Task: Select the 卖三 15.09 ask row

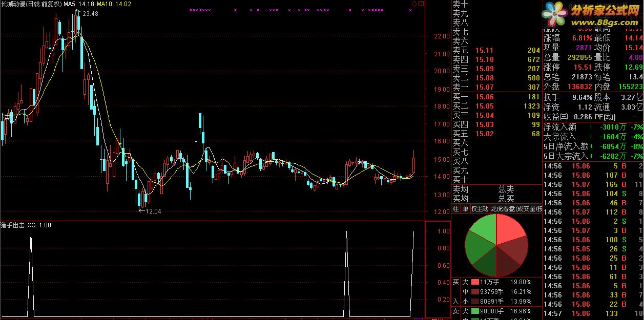Action: pos(496,69)
